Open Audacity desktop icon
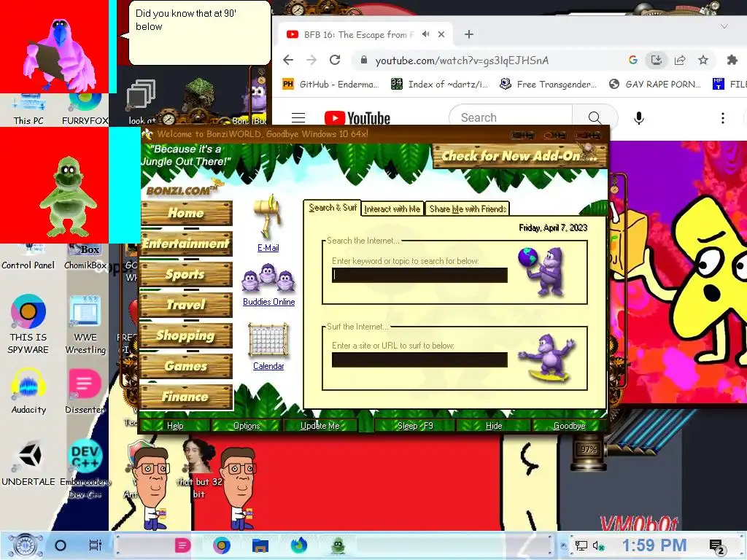 click(x=28, y=391)
